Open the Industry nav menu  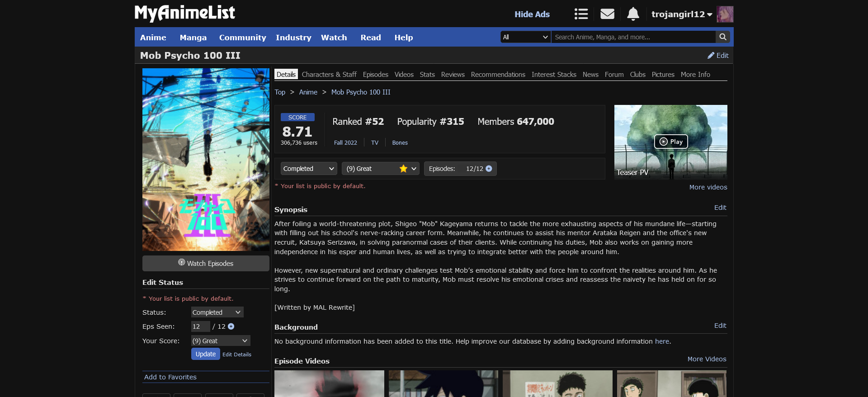pos(293,38)
